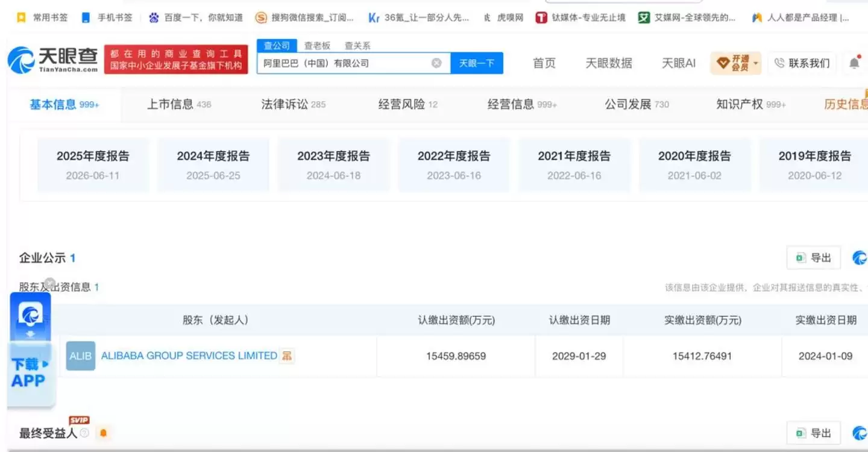This screenshot has width=868, height=452.
Task: Click the phone icon beside 联系我们
Action: 779,63
